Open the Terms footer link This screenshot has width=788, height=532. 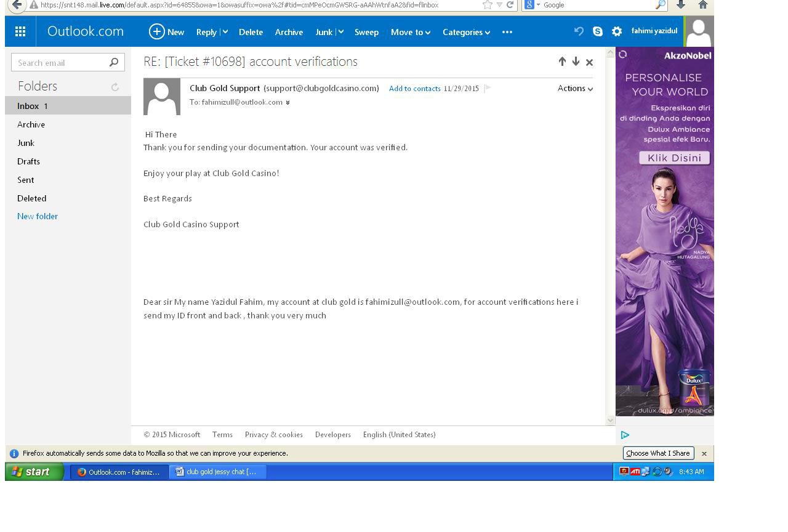coord(222,435)
